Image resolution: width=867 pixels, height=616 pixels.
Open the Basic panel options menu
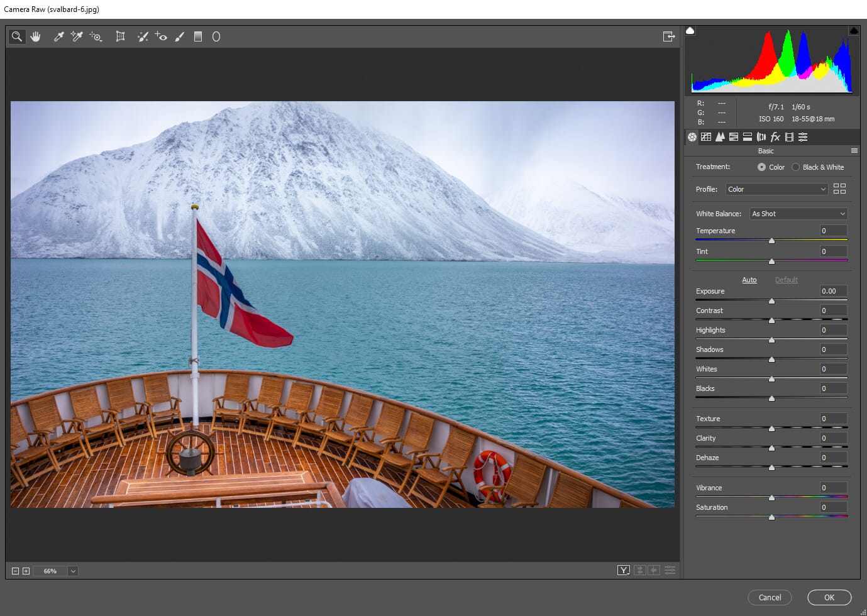coord(854,151)
